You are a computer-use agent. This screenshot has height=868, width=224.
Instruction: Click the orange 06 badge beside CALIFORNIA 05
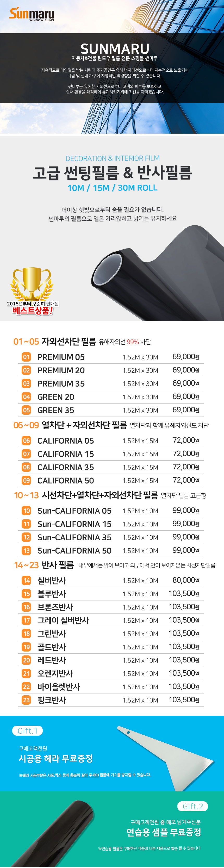click(x=26, y=441)
